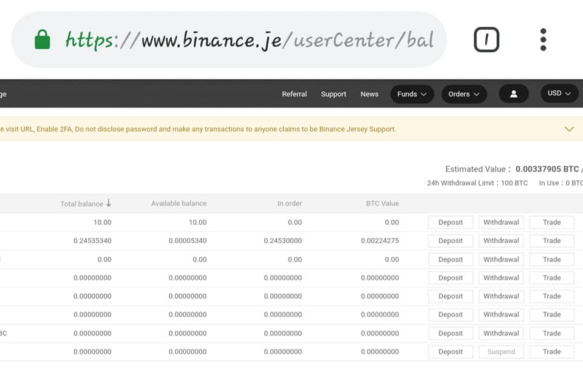Select the 0.24530000 in order cell
Image resolution: width=583 pixels, height=392 pixels.
click(283, 241)
